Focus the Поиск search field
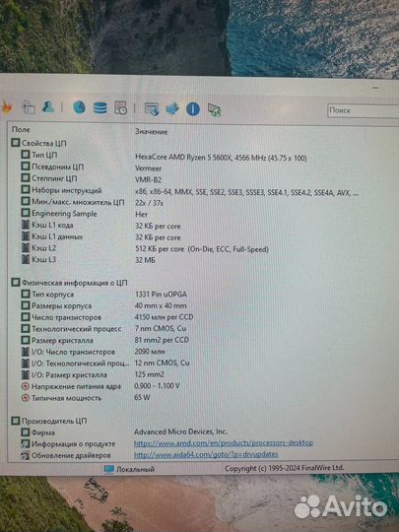Viewport: 399px width, 532px height. 363,110
